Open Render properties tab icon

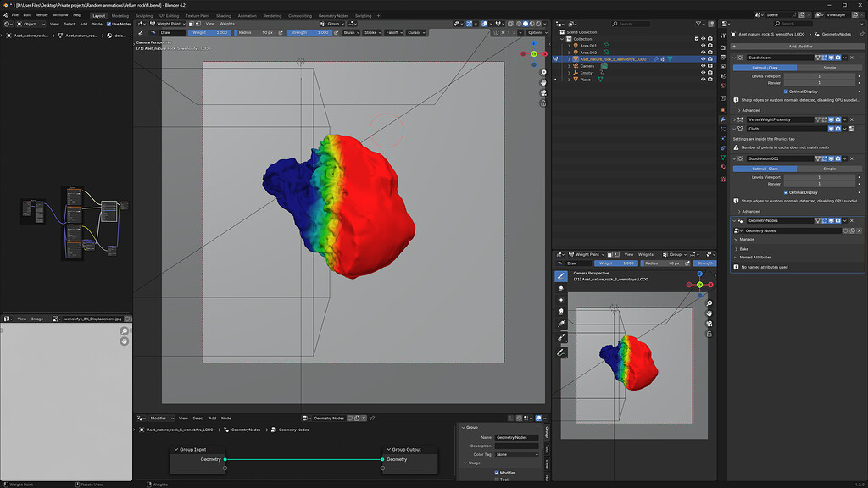click(x=723, y=47)
